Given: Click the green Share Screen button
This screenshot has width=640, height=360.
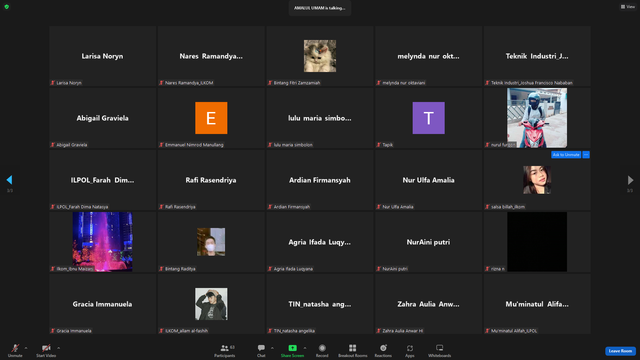Looking at the screenshot, I should [292, 350].
